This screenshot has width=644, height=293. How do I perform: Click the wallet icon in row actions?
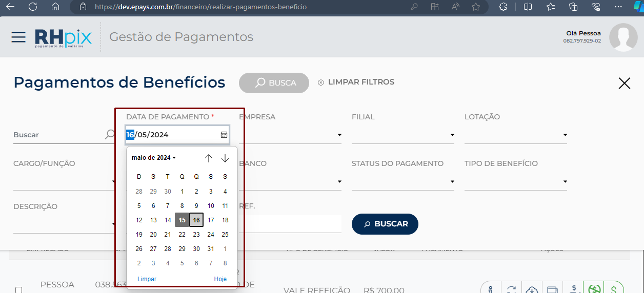click(x=552, y=289)
